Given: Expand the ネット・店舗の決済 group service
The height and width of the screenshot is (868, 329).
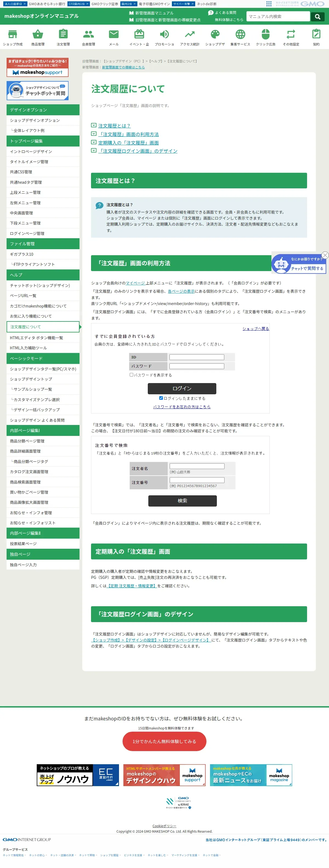Looking at the screenshot, I should click(63, 855).
